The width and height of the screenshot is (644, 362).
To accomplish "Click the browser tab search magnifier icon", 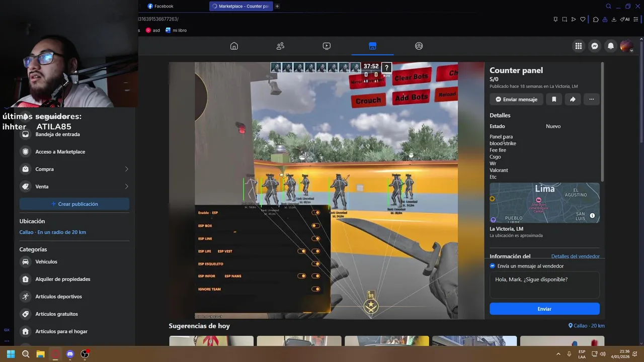I will click(608, 6).
